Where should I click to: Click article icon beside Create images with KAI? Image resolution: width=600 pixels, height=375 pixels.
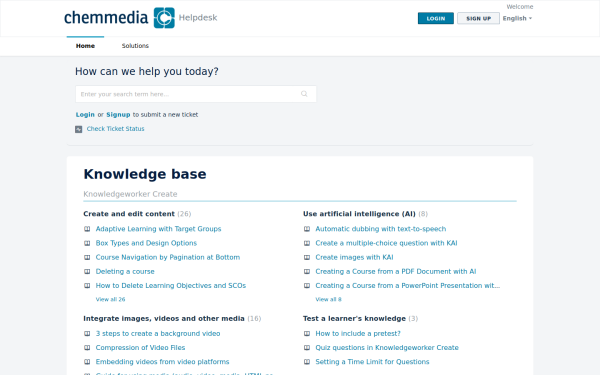click(x=307, y=257)
